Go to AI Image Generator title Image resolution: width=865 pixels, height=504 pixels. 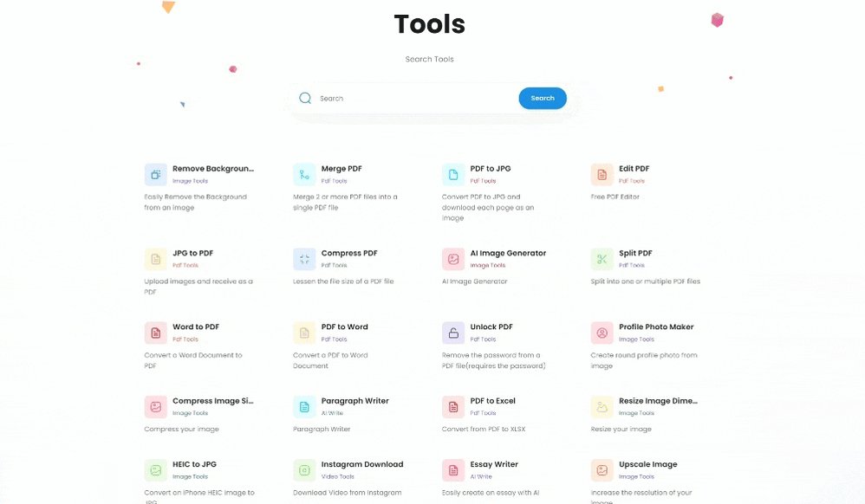[x=508, y=253]
